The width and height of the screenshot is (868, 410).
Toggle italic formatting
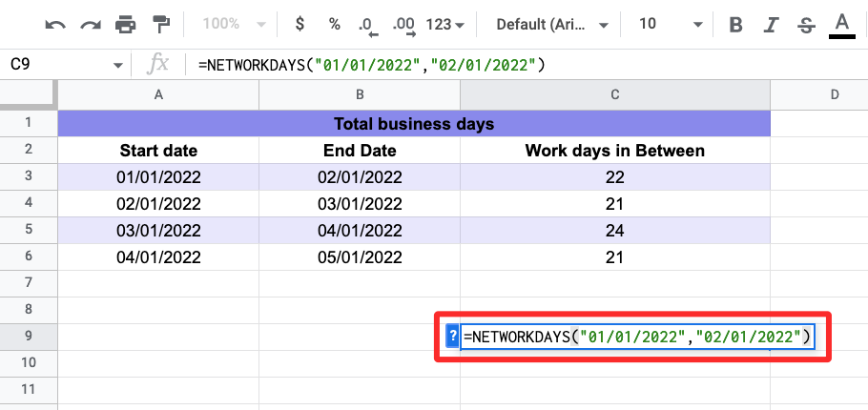click(x=771, y=24)
